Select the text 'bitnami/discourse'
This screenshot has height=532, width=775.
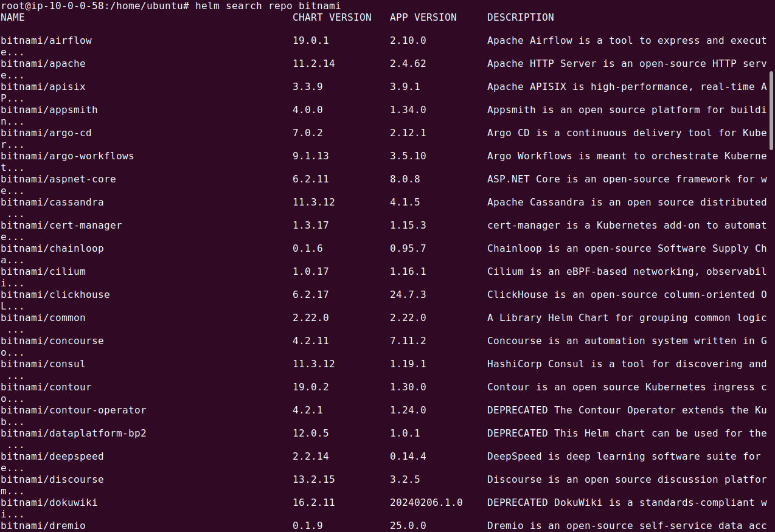(52, 480)
